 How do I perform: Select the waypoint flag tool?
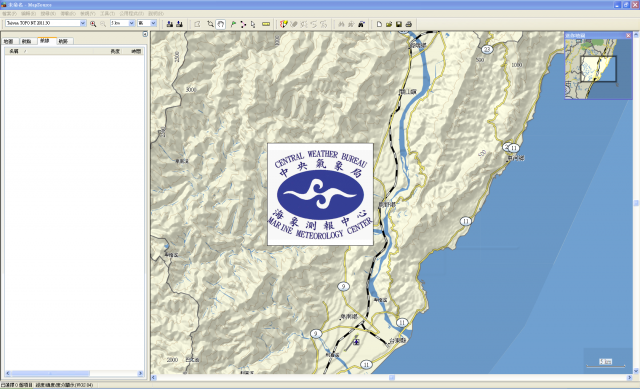pyautogui.click(x=233, y=24)
